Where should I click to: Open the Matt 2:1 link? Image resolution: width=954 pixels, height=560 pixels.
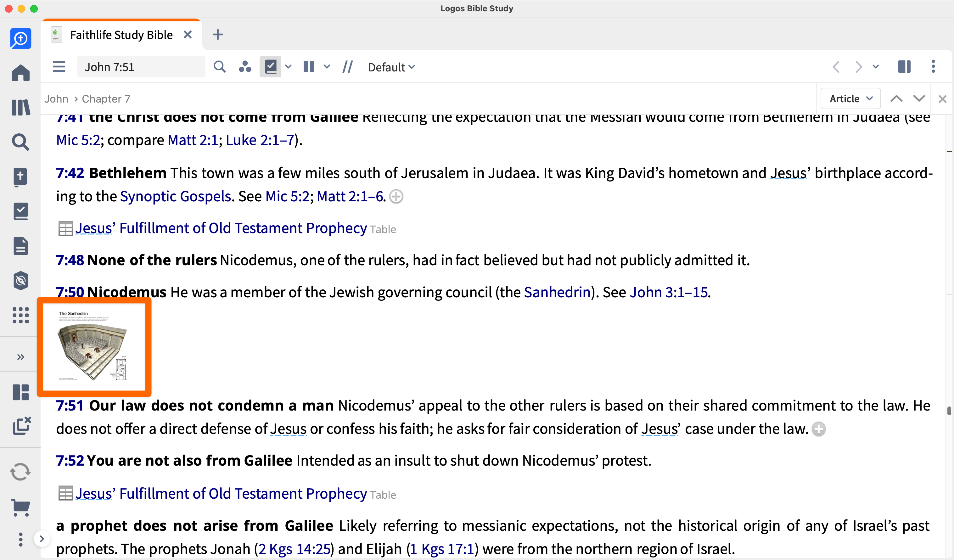pyautogui.click(x=193, y=140)
